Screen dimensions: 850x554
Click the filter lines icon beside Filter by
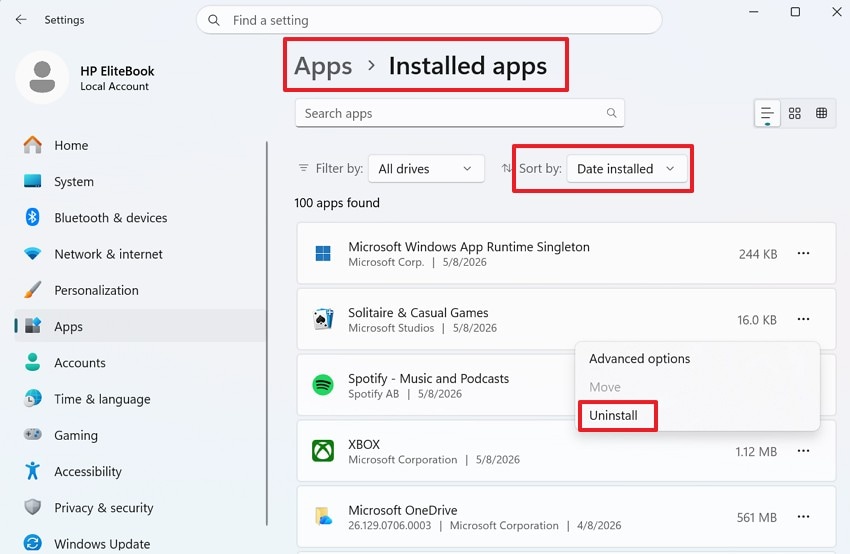(304, 168)
